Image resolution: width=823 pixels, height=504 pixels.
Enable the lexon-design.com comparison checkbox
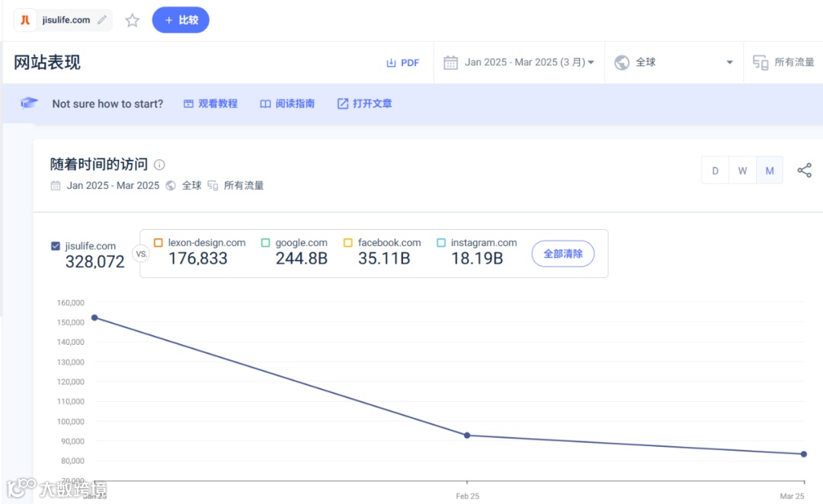[158, 243]
